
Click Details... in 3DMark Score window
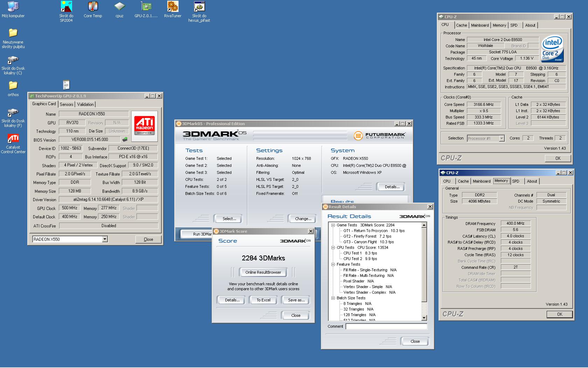tap(232, 300)
